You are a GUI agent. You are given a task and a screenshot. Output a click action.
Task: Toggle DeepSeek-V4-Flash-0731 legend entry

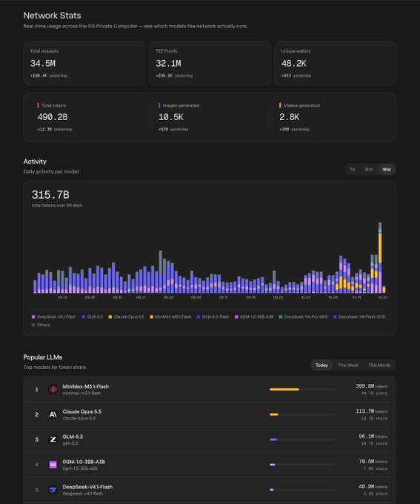click(359, 317)
